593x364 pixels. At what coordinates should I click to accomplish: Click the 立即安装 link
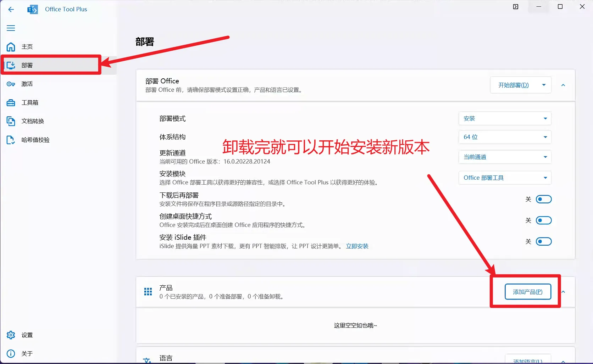click(x=357, y=246)
